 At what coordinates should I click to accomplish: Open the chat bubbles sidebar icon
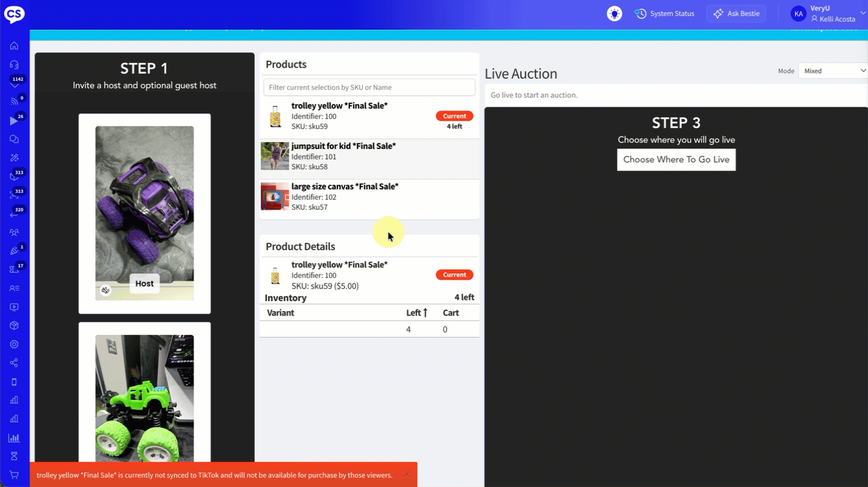pos(14,139)
